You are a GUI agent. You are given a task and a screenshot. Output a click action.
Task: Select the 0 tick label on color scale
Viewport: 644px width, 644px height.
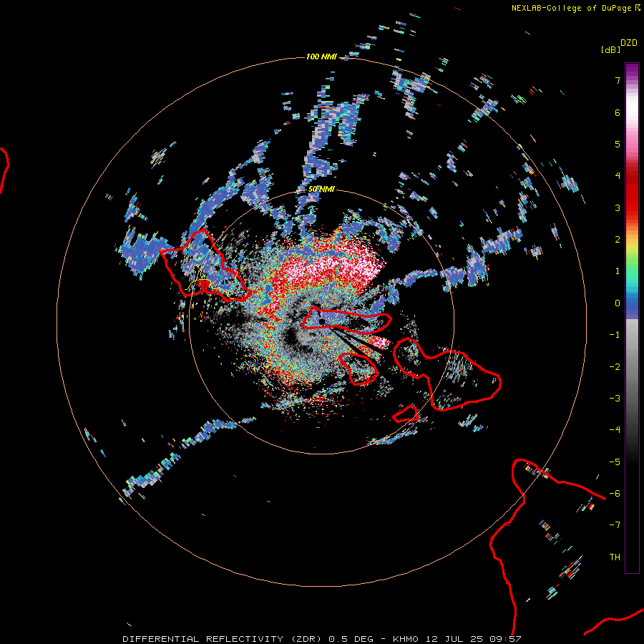617,303
